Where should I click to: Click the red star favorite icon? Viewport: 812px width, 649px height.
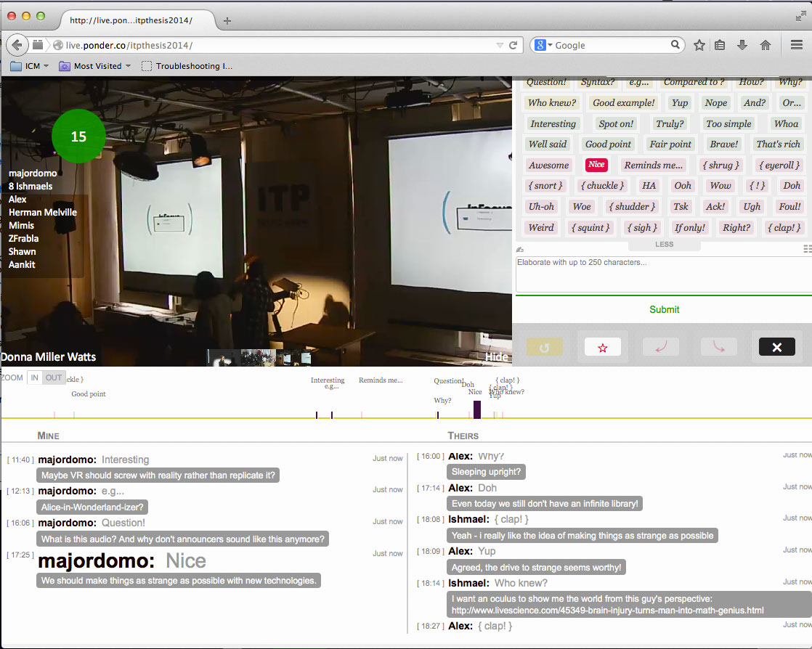click(x=602, y=347)
